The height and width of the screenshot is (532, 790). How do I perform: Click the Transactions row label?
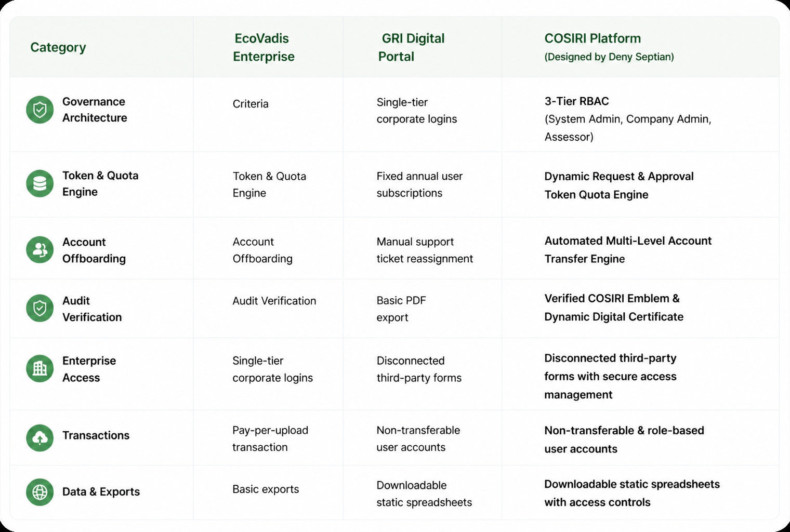96,435
